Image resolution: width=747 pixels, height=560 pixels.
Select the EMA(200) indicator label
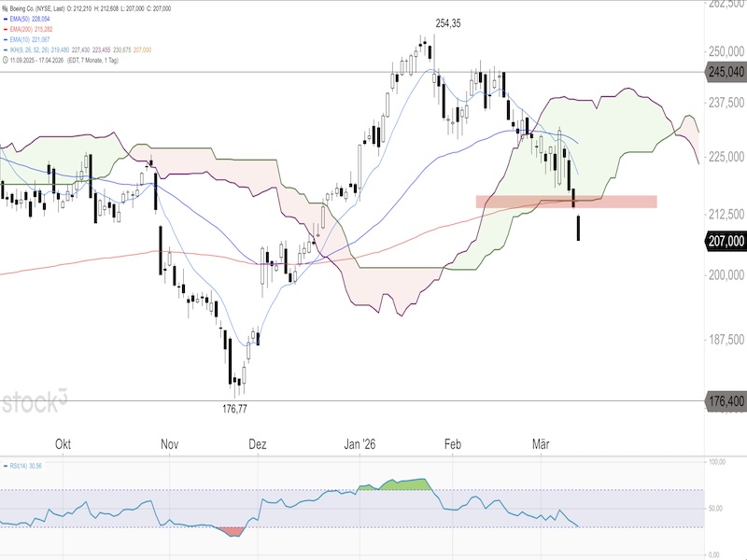(25, 28)
